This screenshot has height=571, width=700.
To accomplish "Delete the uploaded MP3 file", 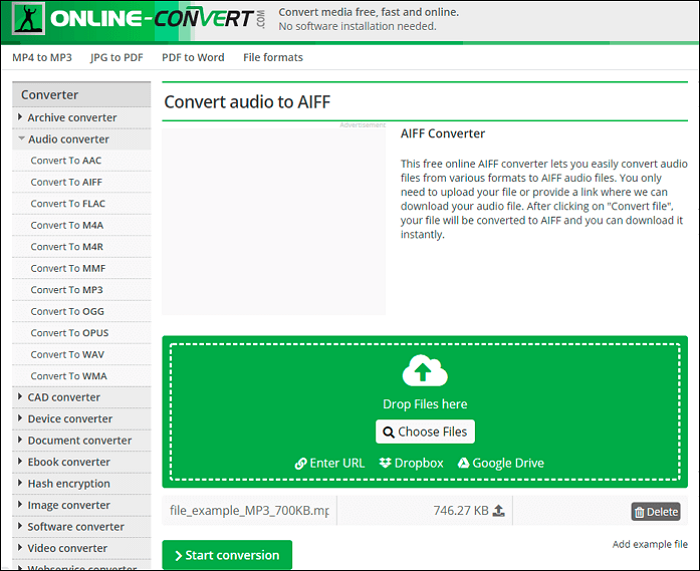I will (x=655, y=511).
